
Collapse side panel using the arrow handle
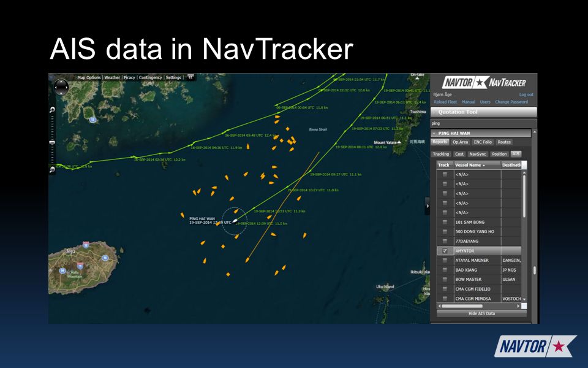(x=427, y=206)
